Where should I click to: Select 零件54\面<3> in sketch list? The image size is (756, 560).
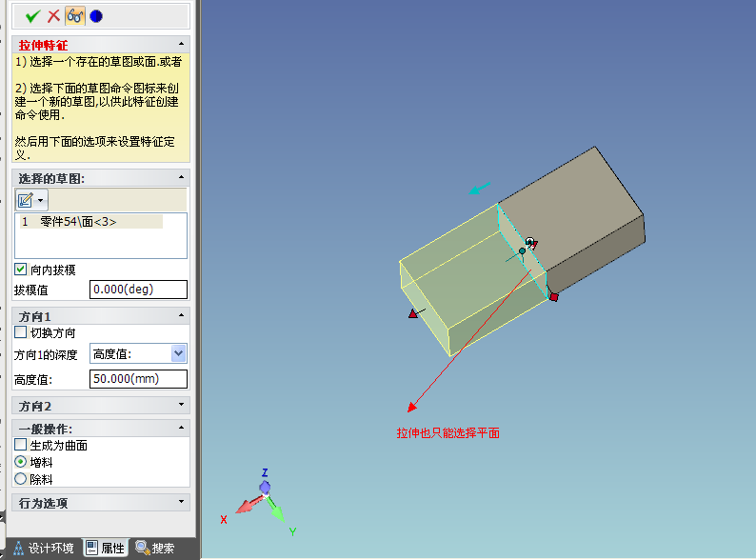[x=78, y=221]
